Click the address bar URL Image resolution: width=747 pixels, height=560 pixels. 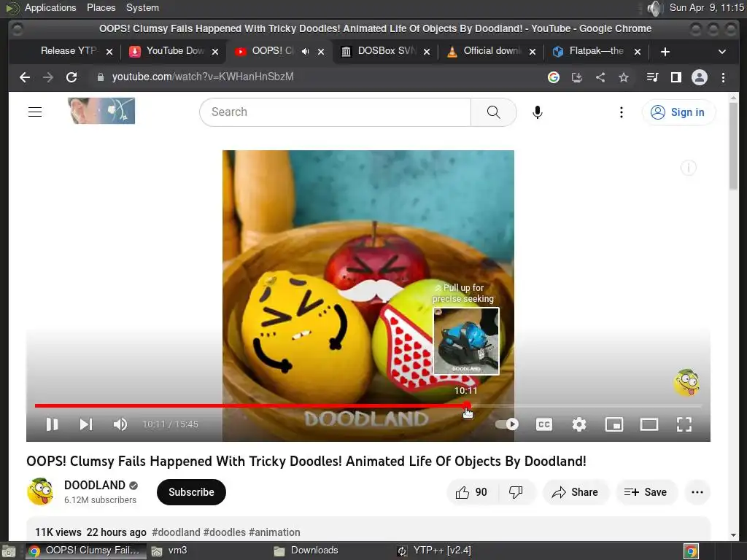(203, 77)
